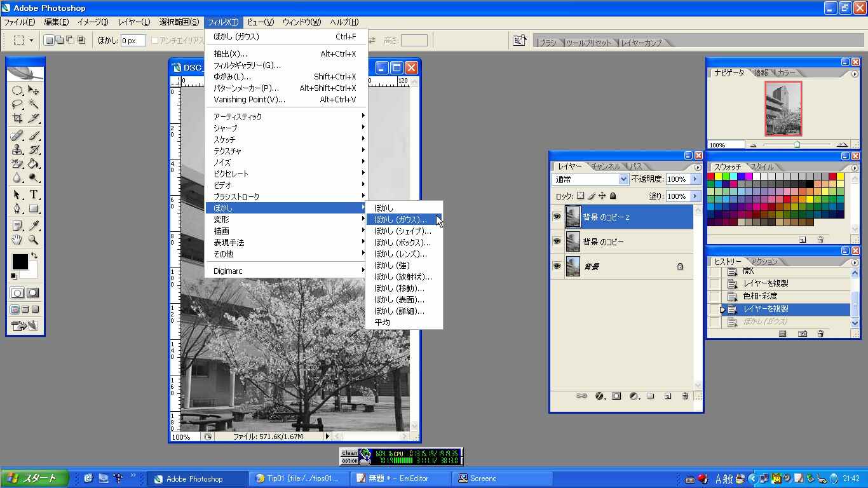Select the Move tool

tap(34, 91)
